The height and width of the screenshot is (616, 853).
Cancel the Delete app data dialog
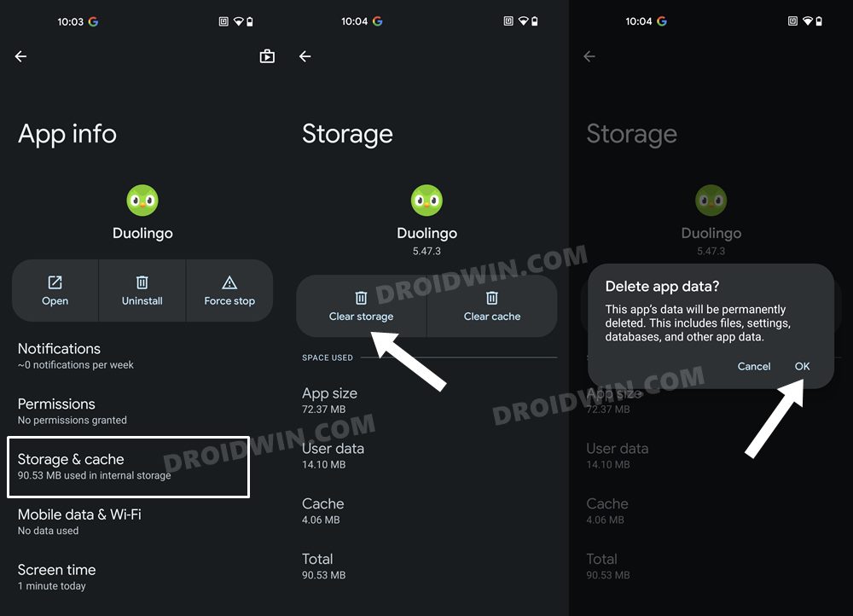click(x=753, y=366)
